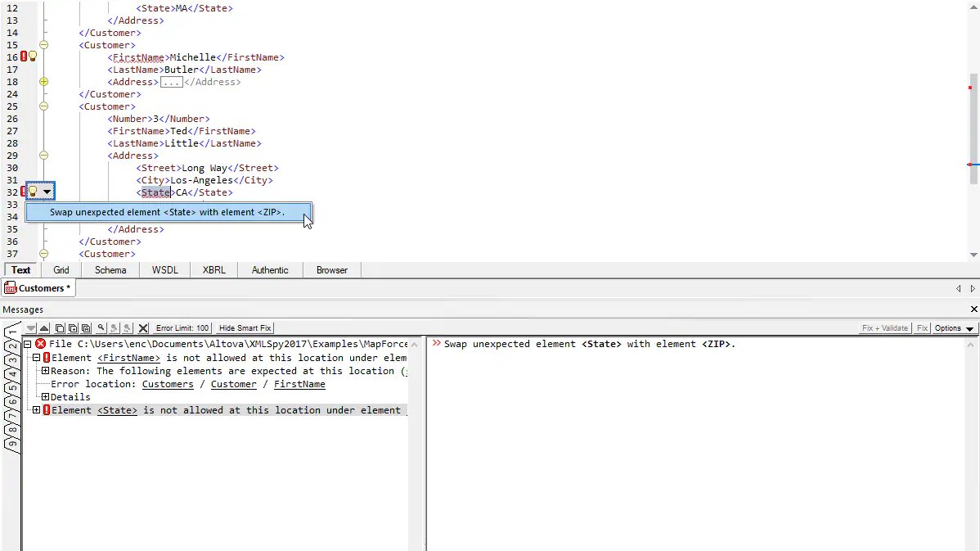
Task: Jump to the next error message
Action: tap(30, 327)
